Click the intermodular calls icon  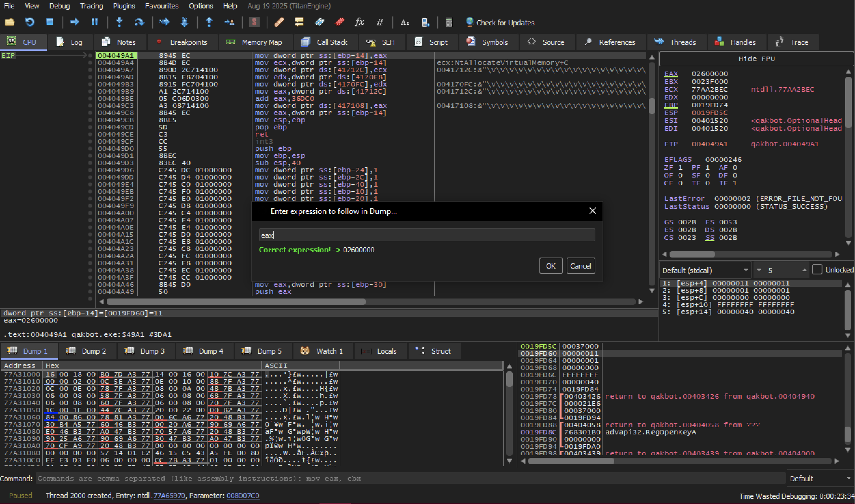click(x=425, y=22)
